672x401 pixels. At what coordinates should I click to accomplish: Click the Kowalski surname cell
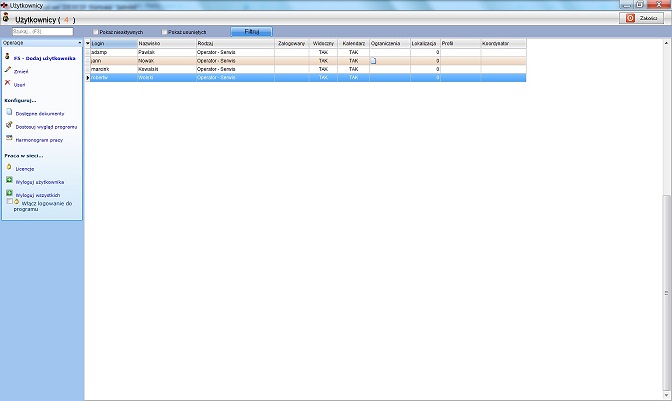[x=167, y=69]
